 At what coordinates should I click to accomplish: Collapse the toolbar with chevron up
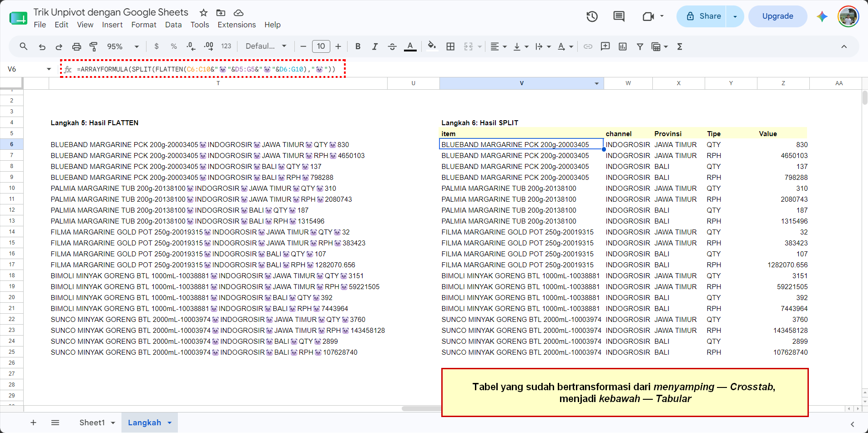tap(844, 46)
